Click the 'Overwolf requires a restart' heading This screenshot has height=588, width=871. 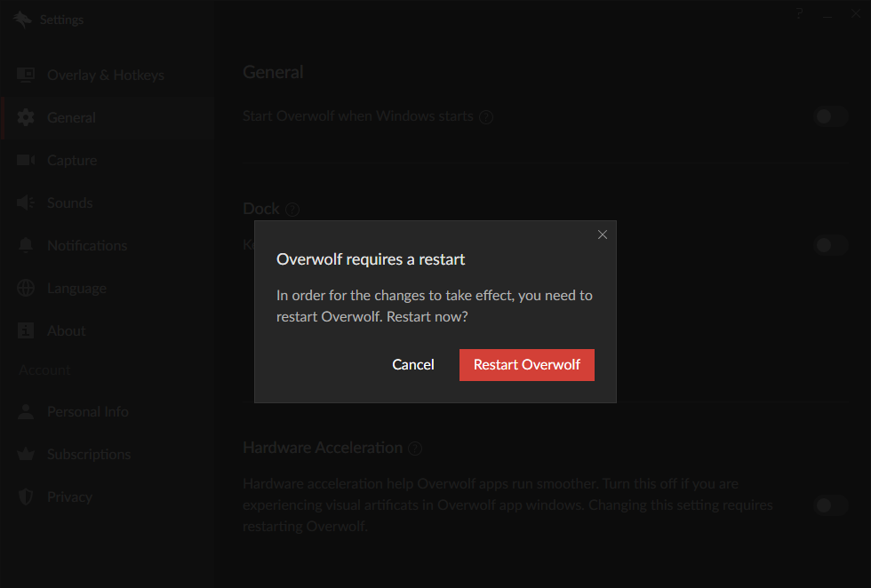[x=371, y=259]
